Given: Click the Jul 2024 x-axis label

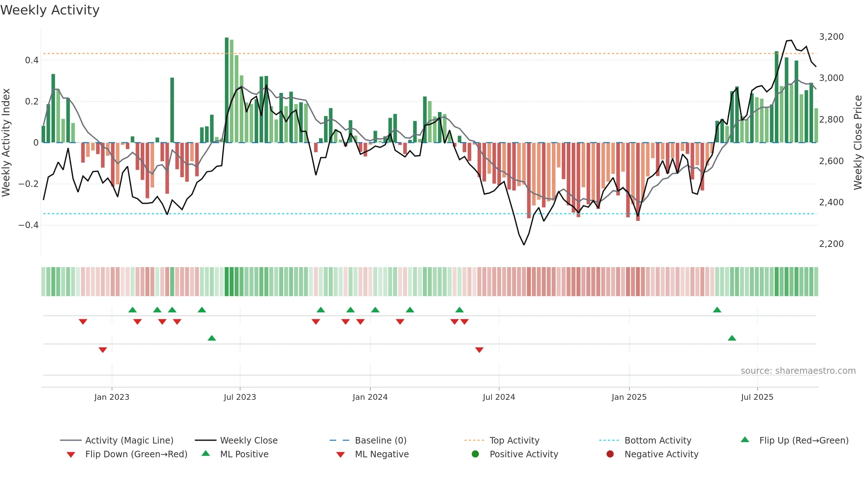Looking at the screenshot, I should click(499, 397).
